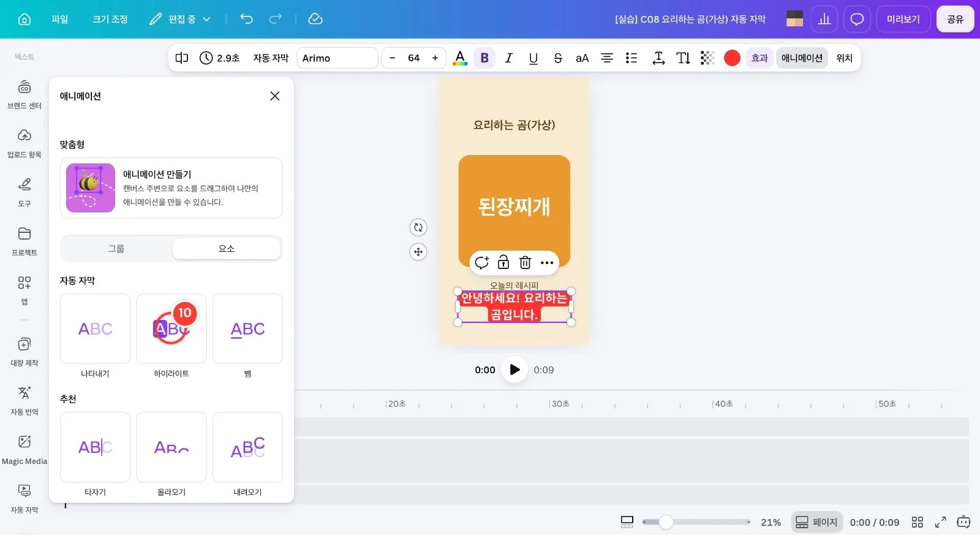Select the 요소 tab

(x=227, y=249)
